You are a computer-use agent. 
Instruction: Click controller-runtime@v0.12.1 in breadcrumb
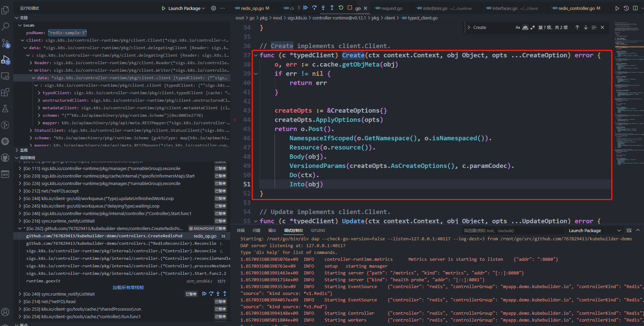click(x=339, y=18)
